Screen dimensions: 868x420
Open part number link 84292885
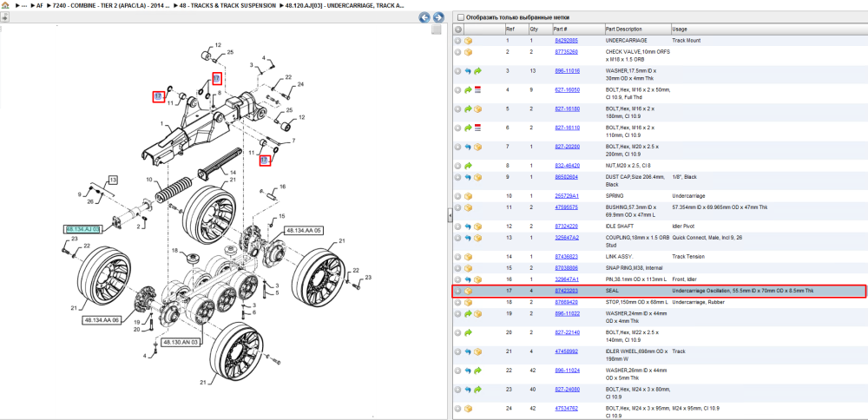[x=566, y=41]
